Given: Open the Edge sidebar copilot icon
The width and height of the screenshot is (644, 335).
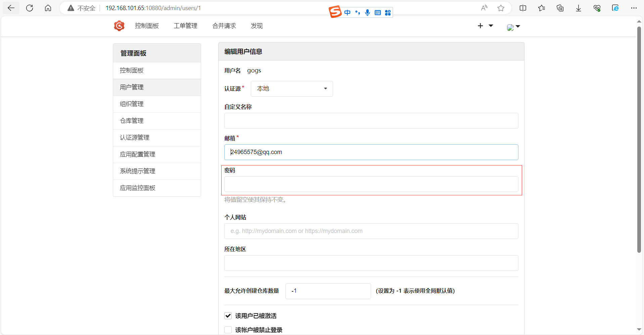Looking at the screenshot, I should click(x=615, y=8).
